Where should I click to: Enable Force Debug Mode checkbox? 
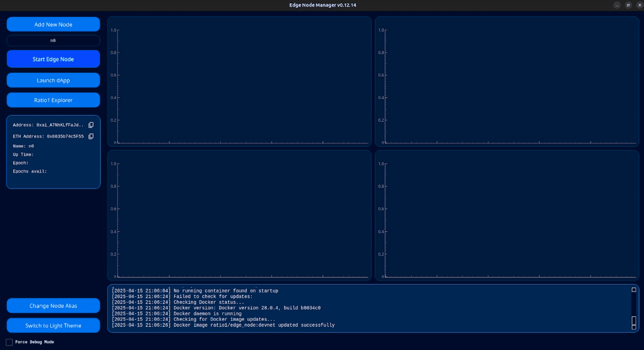9,342
